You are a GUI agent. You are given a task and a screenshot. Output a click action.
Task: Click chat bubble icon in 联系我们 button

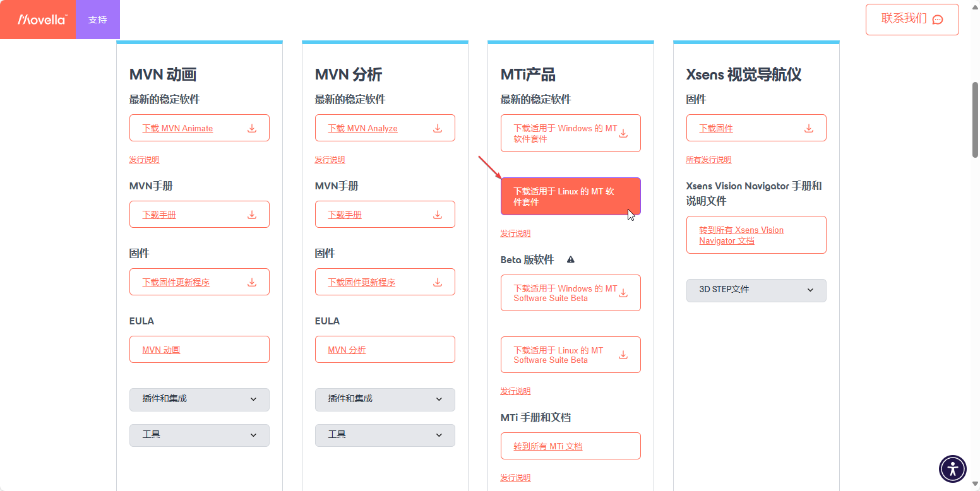tap(938, 20)
